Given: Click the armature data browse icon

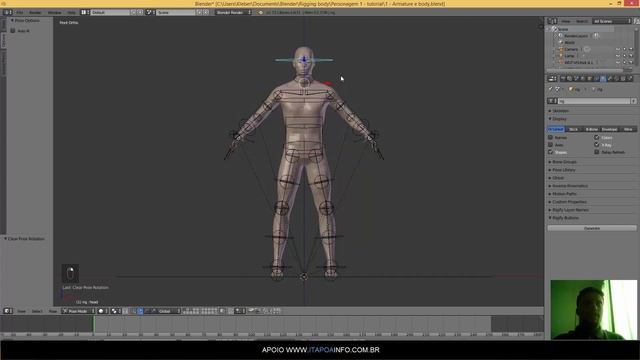Looking at the screenshot, I should [x=552, y=101].
